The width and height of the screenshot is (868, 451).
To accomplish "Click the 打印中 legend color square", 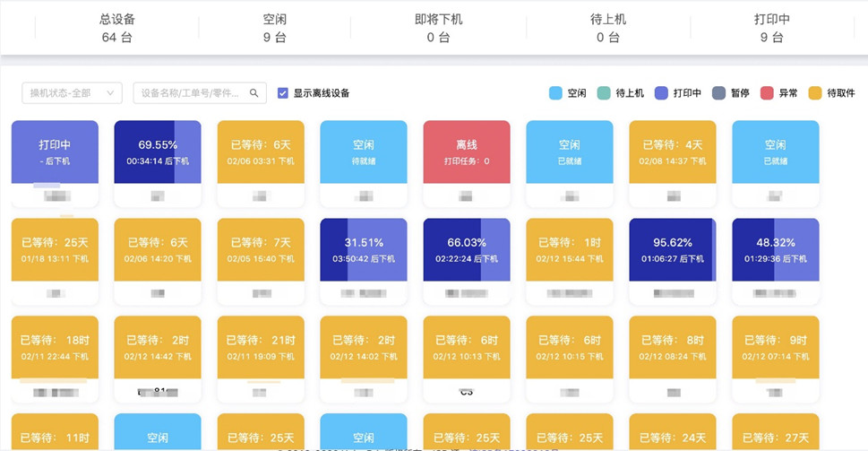I will (x=662, y=93).
